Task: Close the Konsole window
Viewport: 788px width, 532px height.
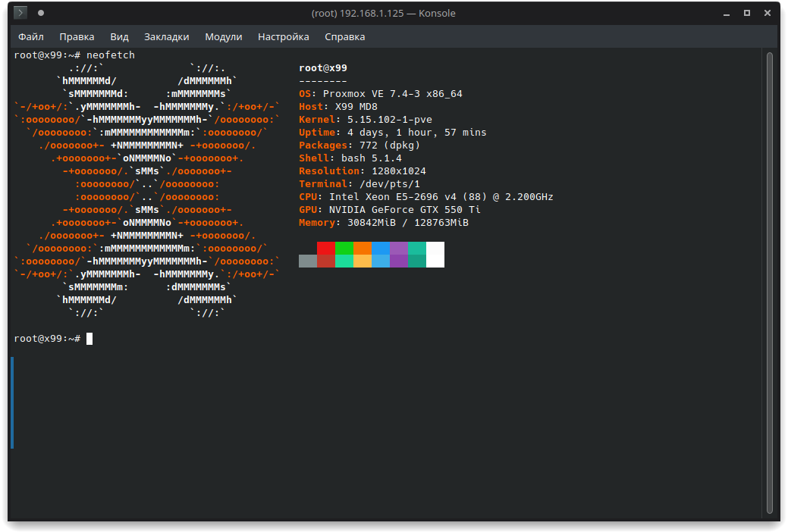Action: coord(768,13)
